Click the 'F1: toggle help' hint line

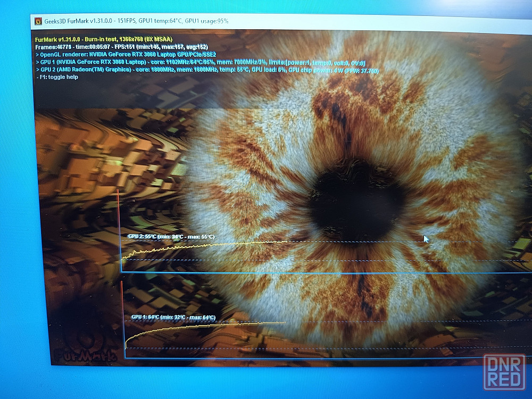[57, 77]
